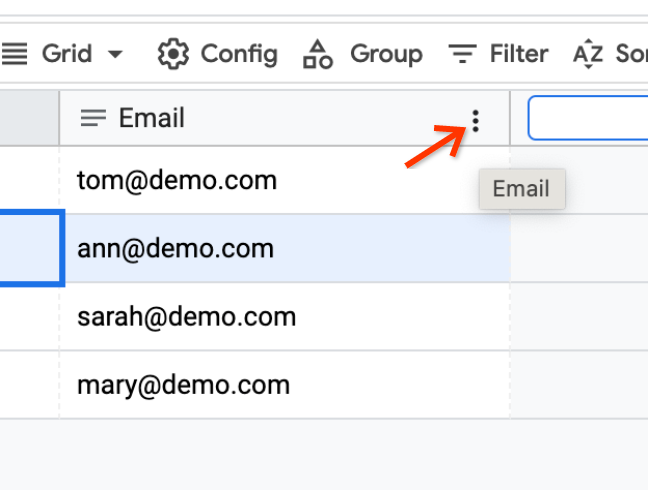Click the Grid view lines icon
The image size is (648, 490).
15,54
